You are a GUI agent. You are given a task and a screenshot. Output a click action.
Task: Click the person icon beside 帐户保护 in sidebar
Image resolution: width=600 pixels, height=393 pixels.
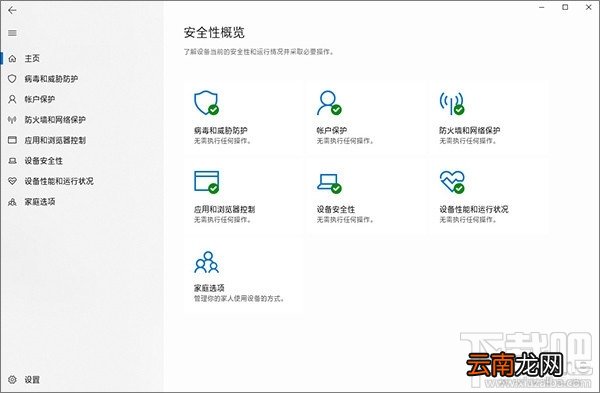pyautogui.click(x=12, y=99)
